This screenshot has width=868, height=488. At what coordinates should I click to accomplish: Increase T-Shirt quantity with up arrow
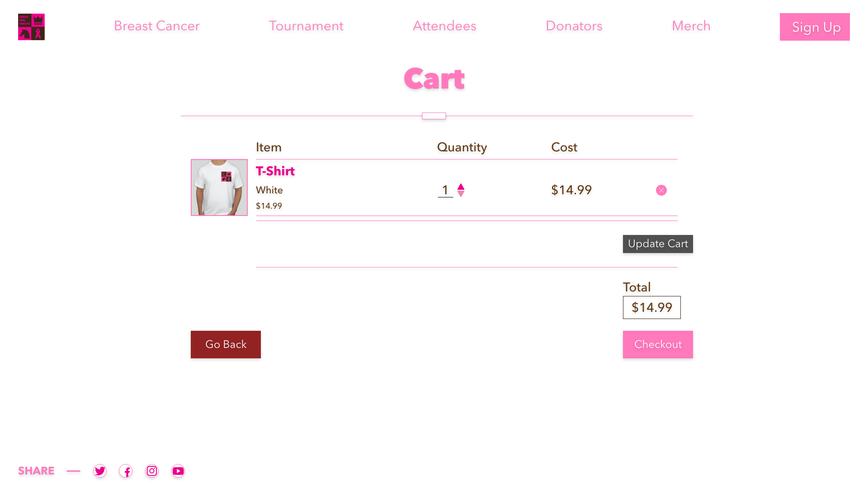point(461,187)
